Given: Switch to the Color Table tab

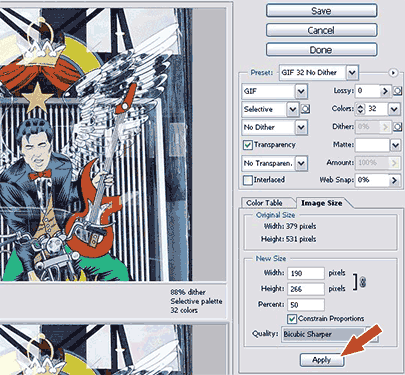Looking at the screenshot, I should (x=265, y=203).
